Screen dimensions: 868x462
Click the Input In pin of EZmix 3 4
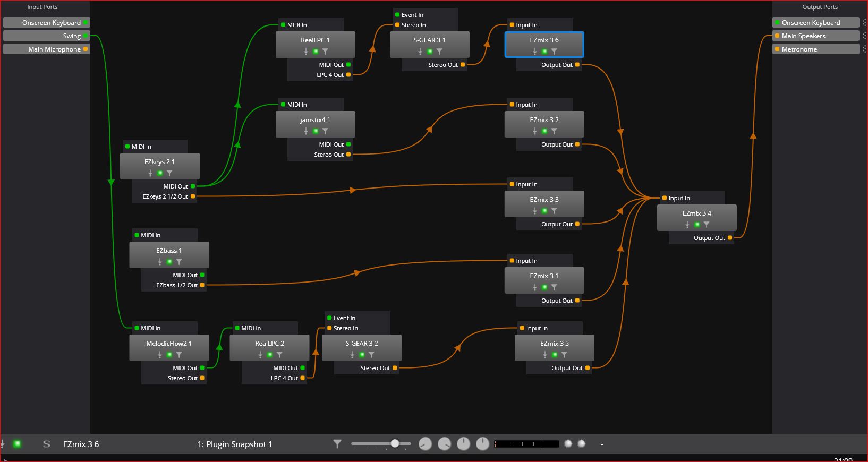pos(664,198)
